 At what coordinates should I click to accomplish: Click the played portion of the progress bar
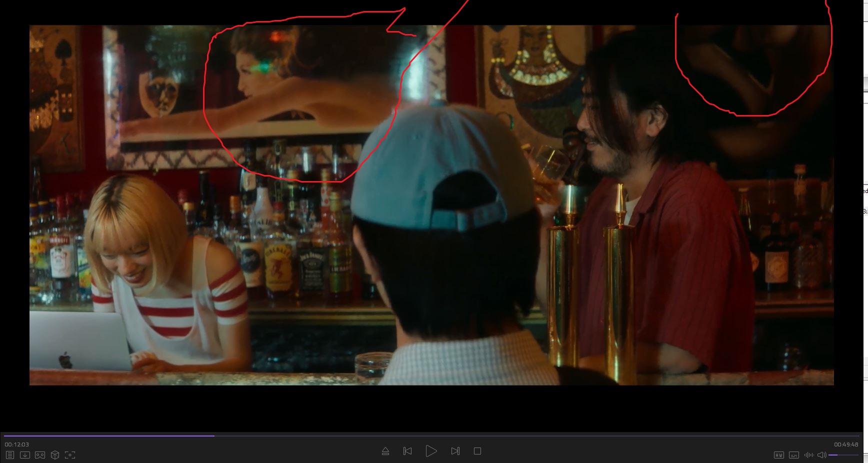tap(100, 436)
